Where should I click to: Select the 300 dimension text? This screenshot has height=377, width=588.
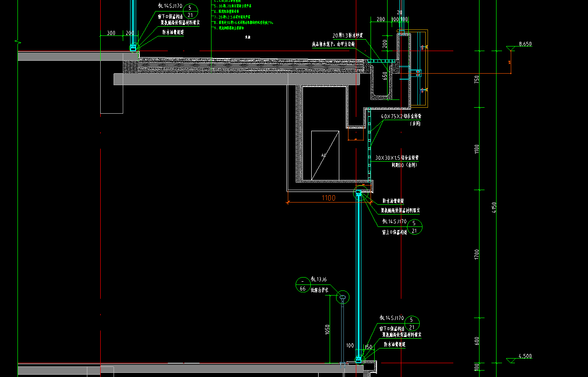tap(111, 33)
